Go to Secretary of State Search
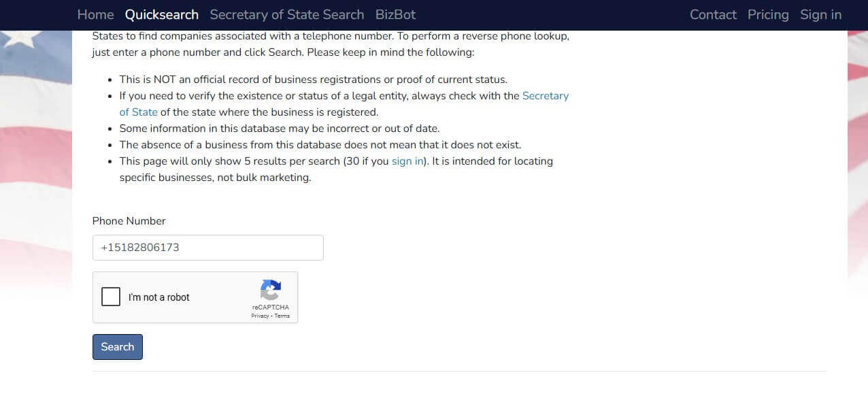The height and width of the screenshot is (398, 868). (287, 14)
